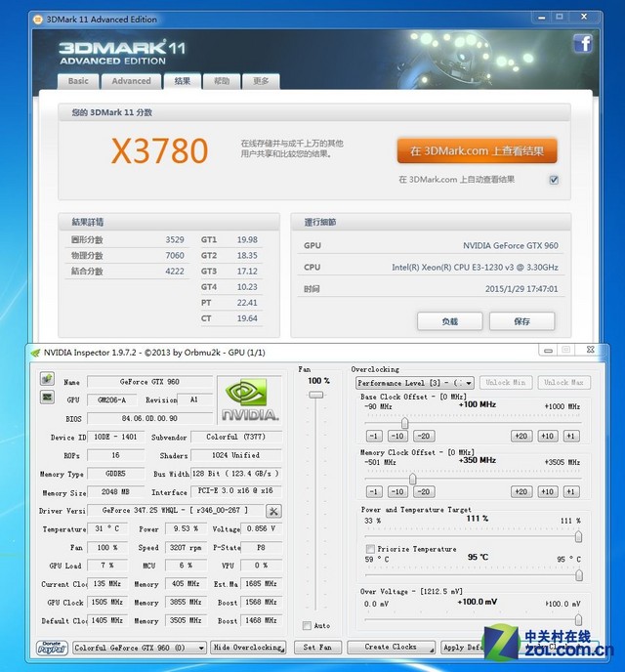Click Hide Overclocking button

(x=248, y=648)
